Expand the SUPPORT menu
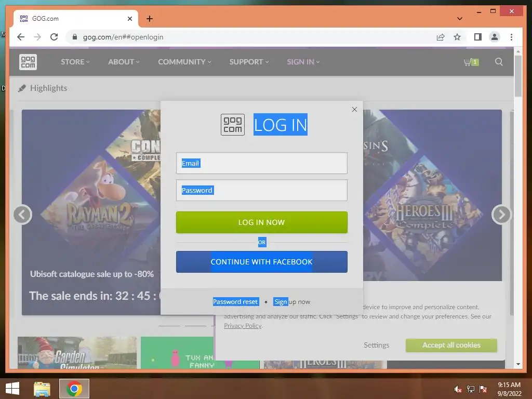 tap(249, 62)
